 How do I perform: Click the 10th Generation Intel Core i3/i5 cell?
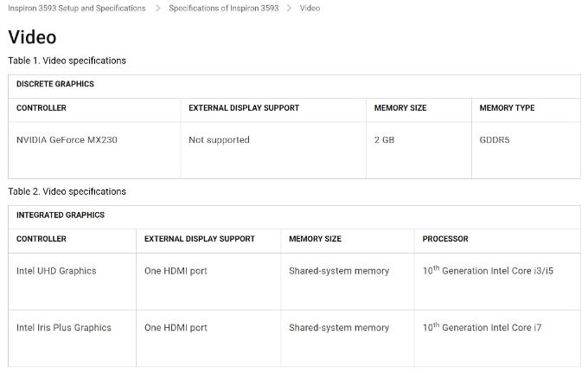(x=488, y=270)
